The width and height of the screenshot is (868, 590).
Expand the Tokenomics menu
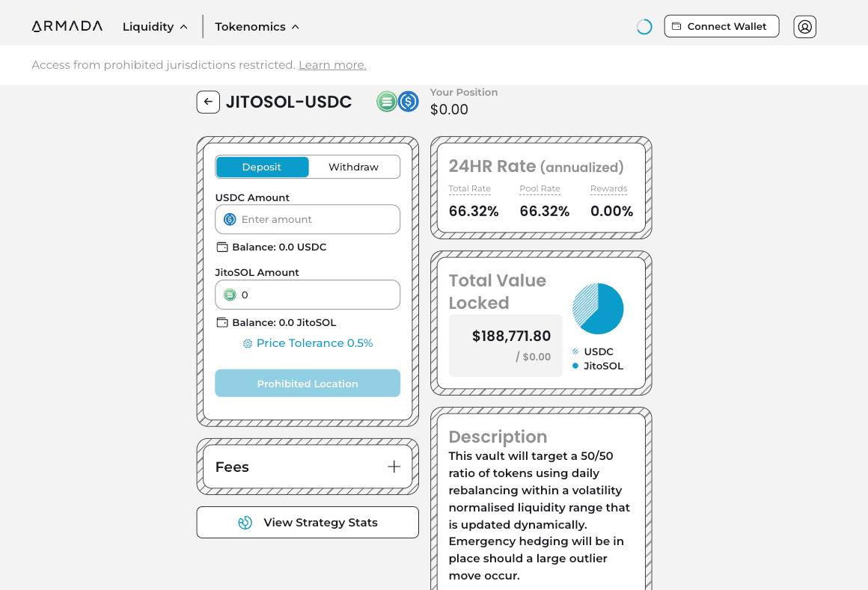257,26
